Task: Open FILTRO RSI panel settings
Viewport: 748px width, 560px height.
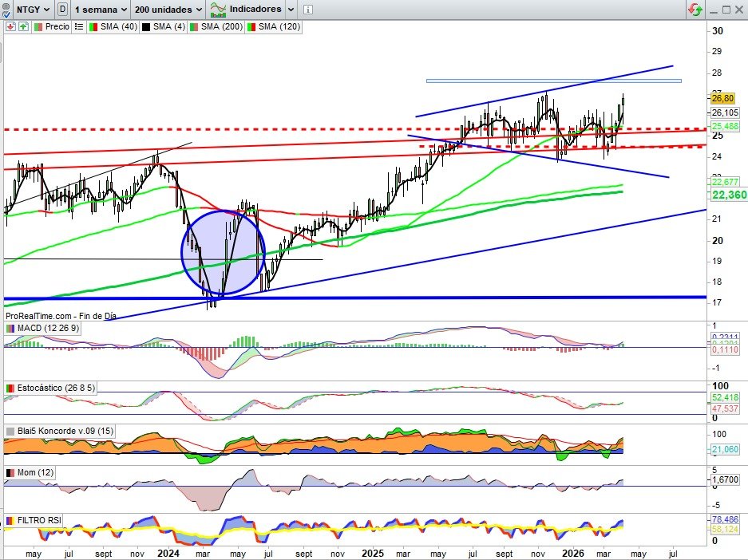Action: [x=34, y=520]
